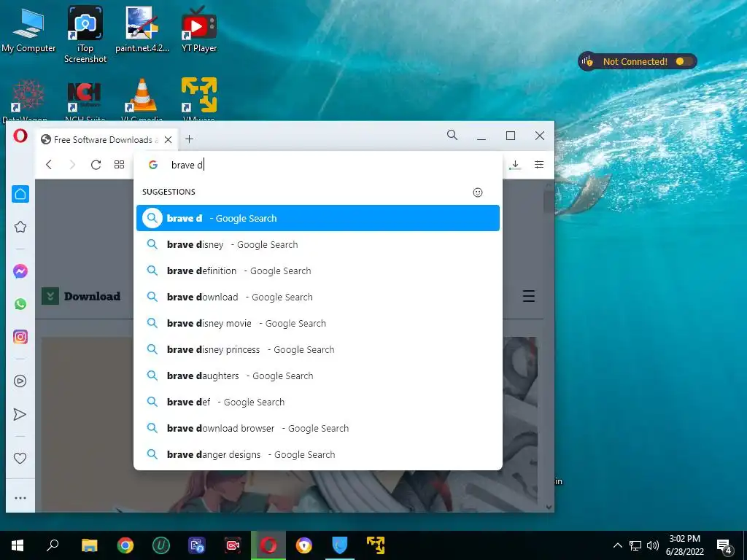Choose 'brave def' suggestion

pos(318,402)
